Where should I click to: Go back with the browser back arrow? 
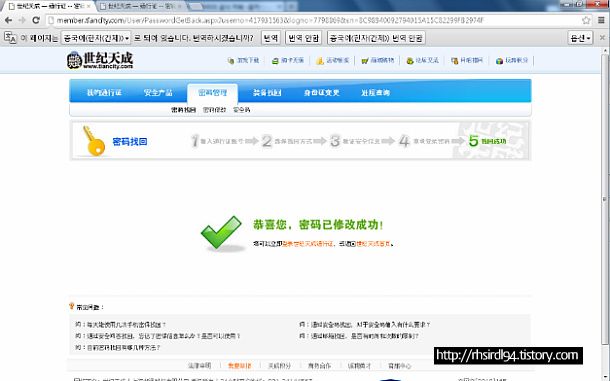click(9, 20)
